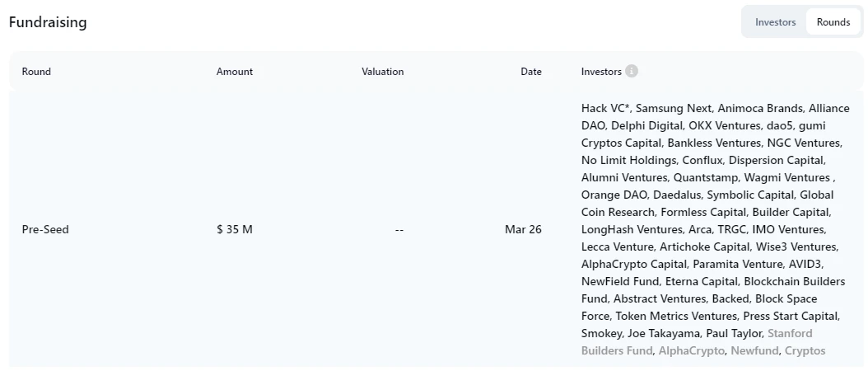The width and height of the screenshot is (868, 371).
Task: Click the Paul Taylor investor link
Action: coord(734,333)
